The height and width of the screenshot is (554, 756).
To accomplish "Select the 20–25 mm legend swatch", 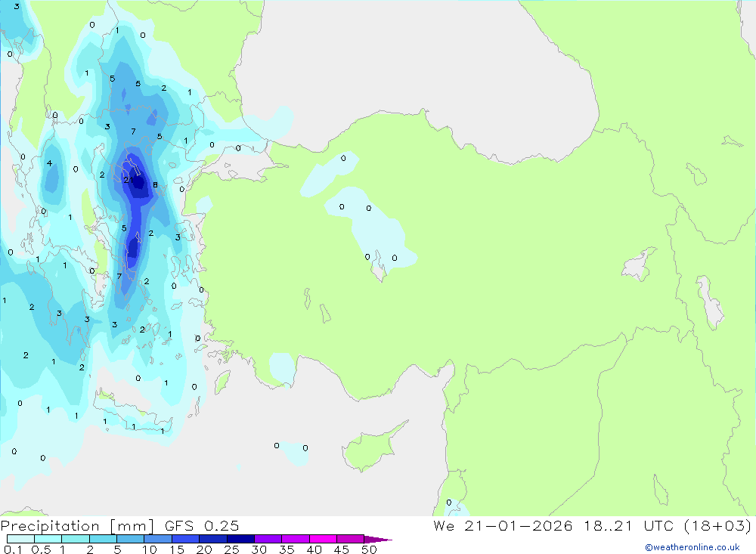I will click(213, 539).
